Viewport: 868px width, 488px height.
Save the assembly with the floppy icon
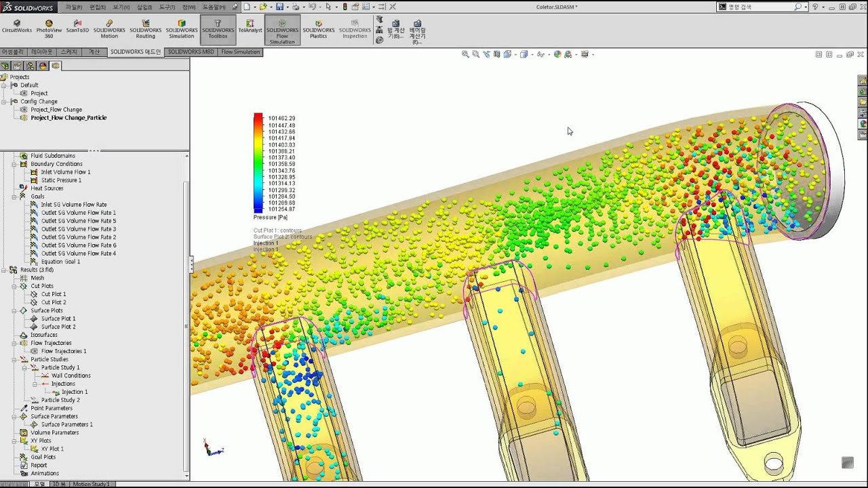click(279, 6)
